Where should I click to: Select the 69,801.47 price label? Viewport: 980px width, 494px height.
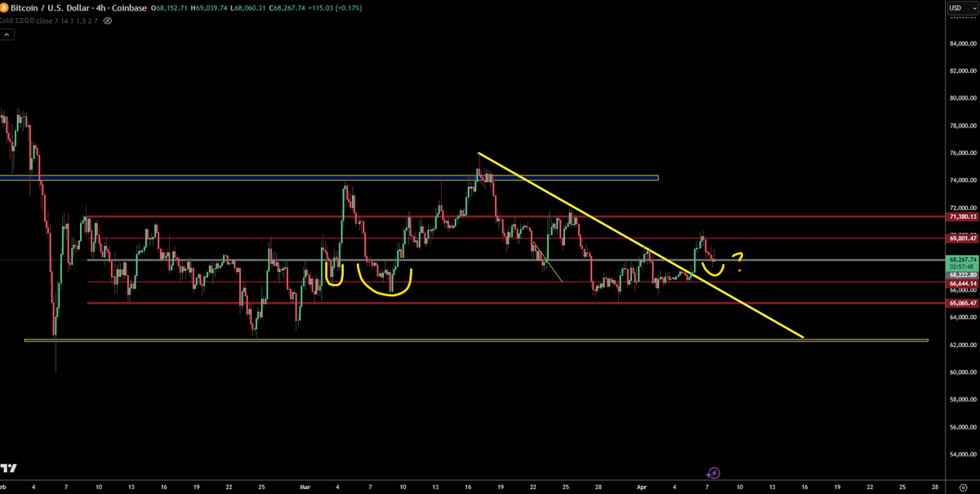click(x=962, y=239)
